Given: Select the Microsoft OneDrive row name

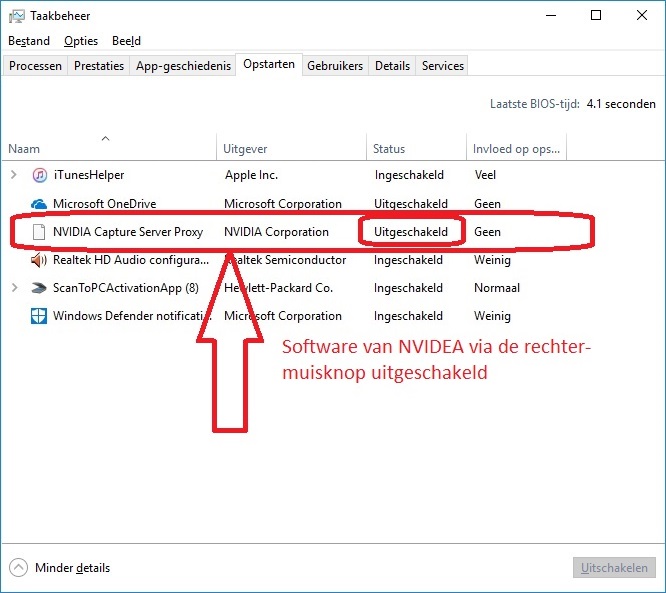Looking at the screenshot, I should 104,204.
